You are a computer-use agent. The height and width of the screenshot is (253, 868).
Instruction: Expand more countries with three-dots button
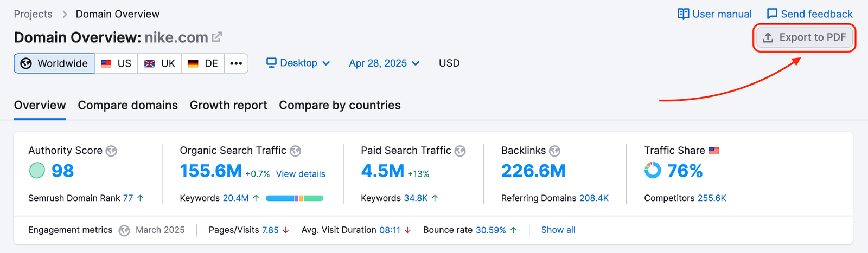click(236, 63)
